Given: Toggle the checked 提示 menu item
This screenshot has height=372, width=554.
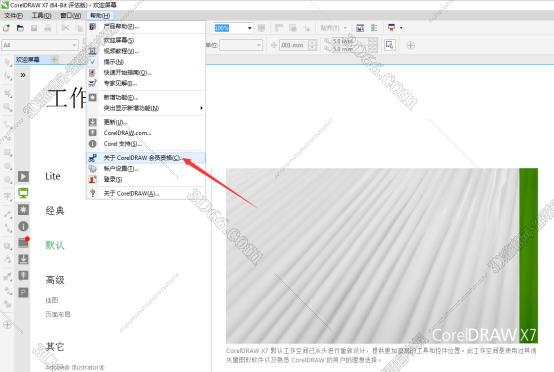Looking at the screenshot, I should point(146,62).
